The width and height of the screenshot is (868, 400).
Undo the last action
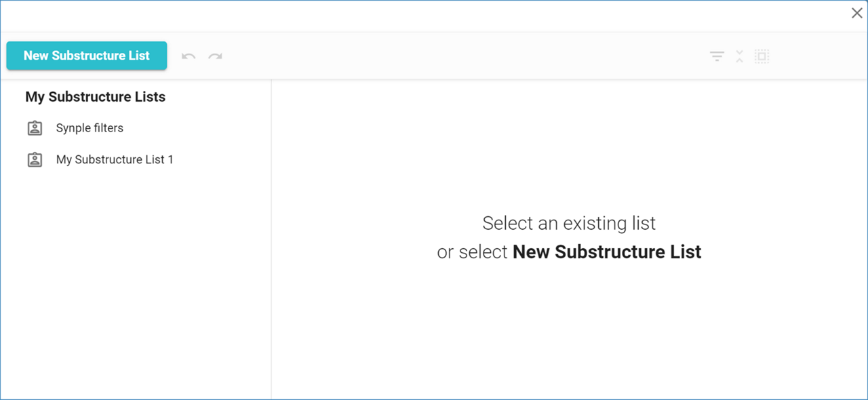189,56
